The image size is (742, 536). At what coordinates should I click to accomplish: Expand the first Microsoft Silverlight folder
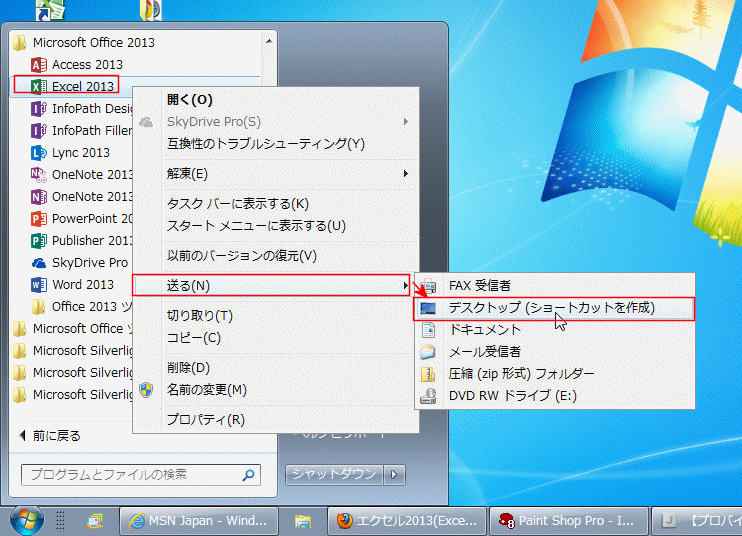pos(73,351)
